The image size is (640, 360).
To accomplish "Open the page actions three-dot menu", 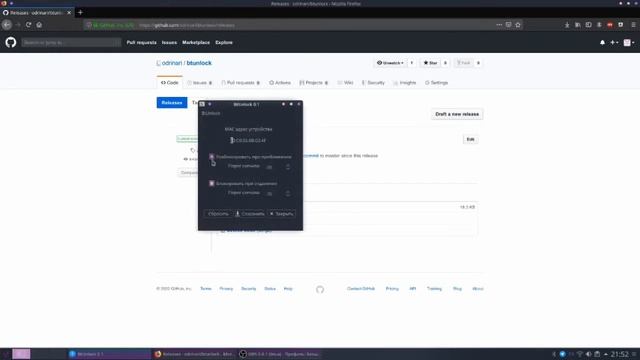I will coord(499,25).
